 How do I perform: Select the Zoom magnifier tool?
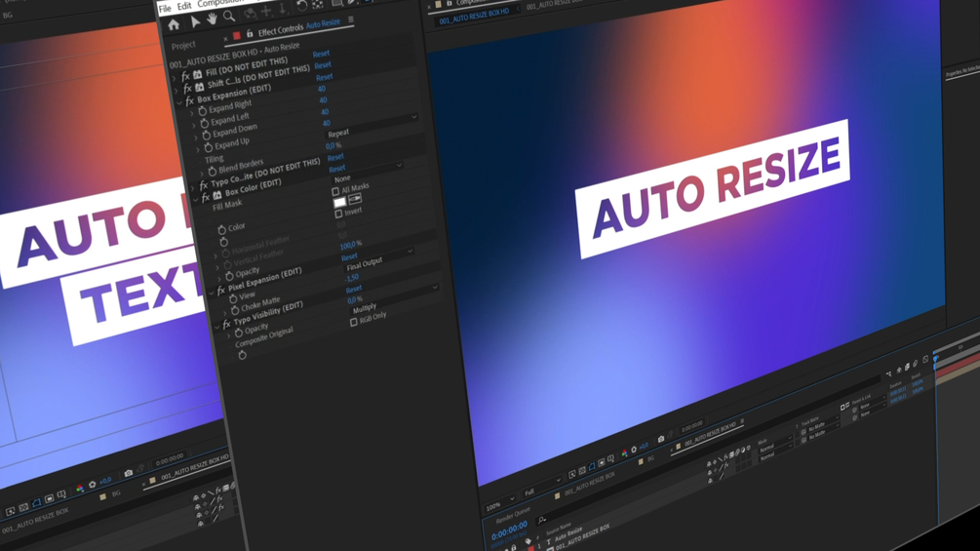click(x=229, y=16)
